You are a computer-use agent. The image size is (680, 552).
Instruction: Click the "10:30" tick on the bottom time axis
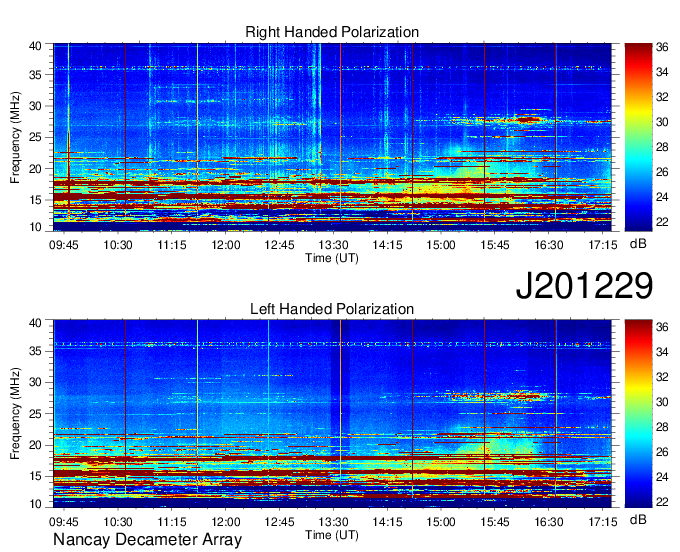(x=118, y=521)
